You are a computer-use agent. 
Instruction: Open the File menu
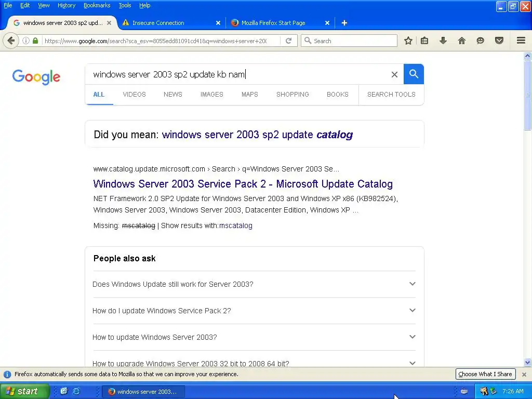click(x=8, y=5)
